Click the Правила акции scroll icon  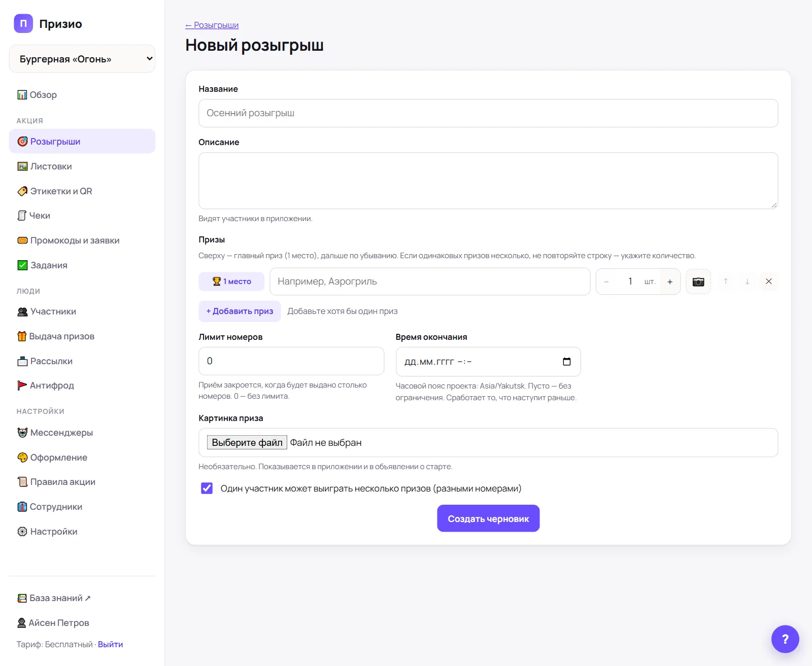coord(22,482)
